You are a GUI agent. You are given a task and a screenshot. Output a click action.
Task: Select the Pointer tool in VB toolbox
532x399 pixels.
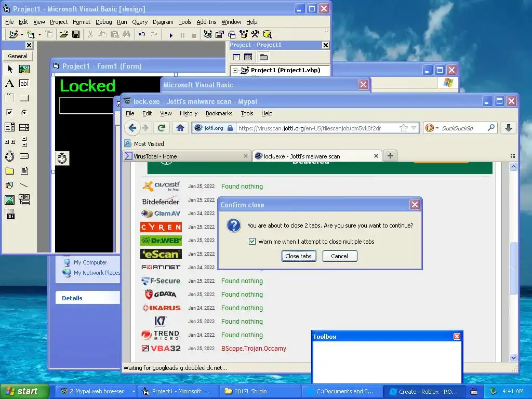pyautogui.click(x=10, y=69)
